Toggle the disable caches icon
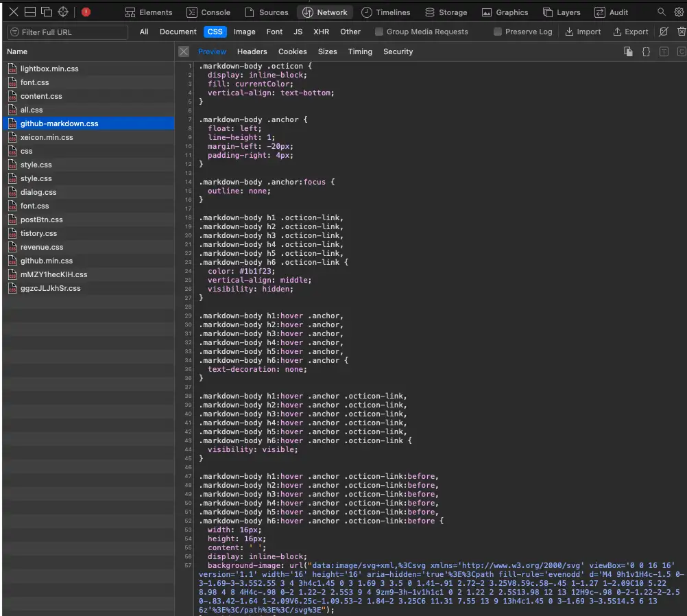 pyautogui.click(x=663, y=32)
